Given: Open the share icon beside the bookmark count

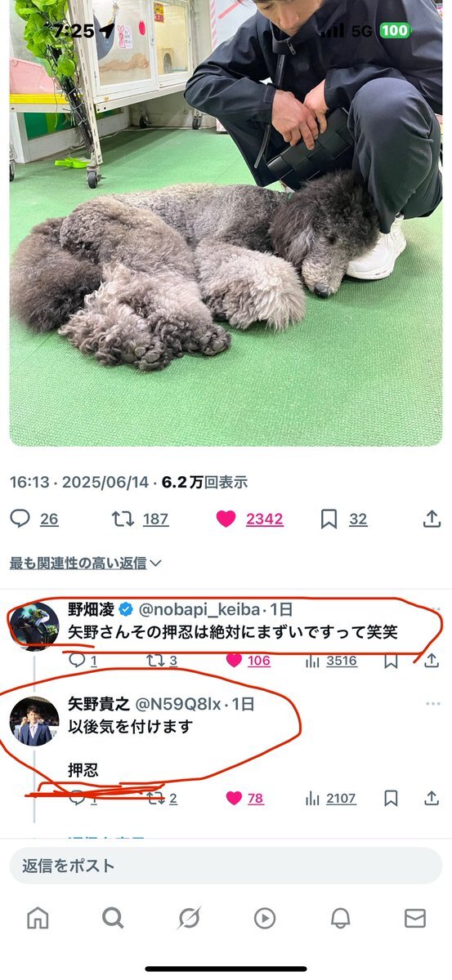Looking at the screenshot, I should tap(432, 519).
